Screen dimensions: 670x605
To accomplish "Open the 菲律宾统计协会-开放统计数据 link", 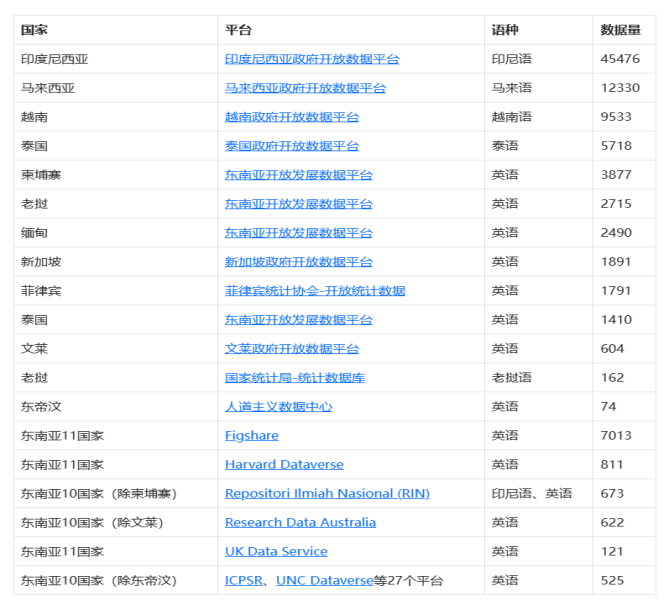I will pos(315,291).
